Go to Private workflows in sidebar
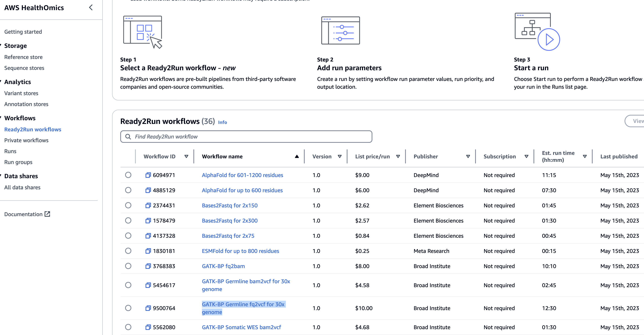 tap(26, 140)
